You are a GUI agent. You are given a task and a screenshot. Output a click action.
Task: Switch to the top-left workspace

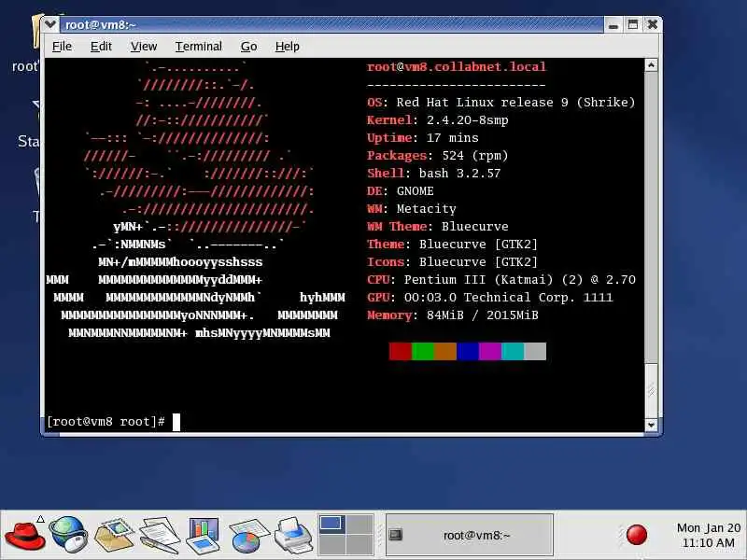coord(331,525)
